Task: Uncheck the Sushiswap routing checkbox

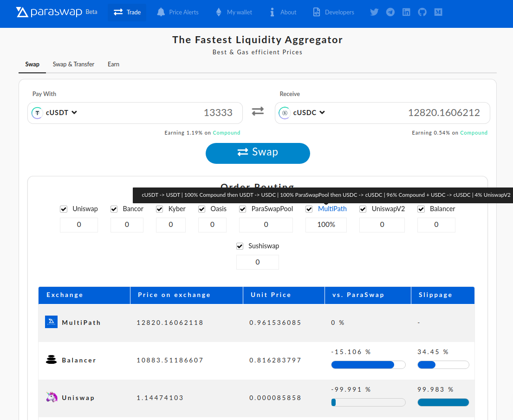Action: tap(240, 246)
